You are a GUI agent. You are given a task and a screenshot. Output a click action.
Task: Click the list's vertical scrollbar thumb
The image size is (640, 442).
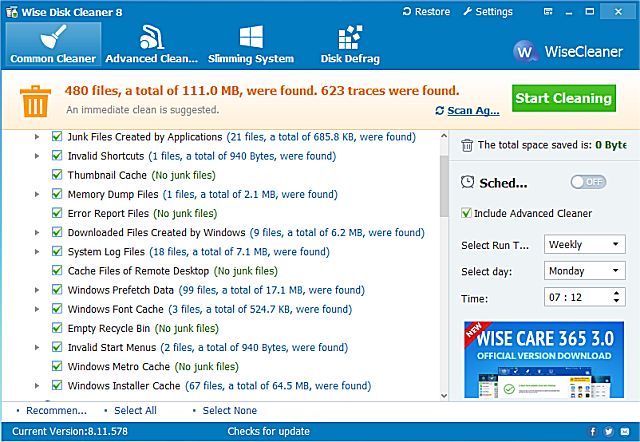point(444,186)
